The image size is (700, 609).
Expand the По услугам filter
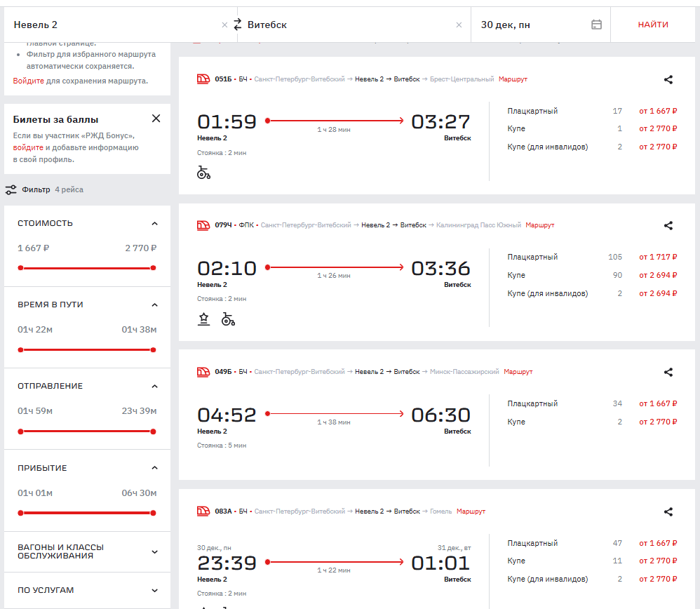[154, 590]
